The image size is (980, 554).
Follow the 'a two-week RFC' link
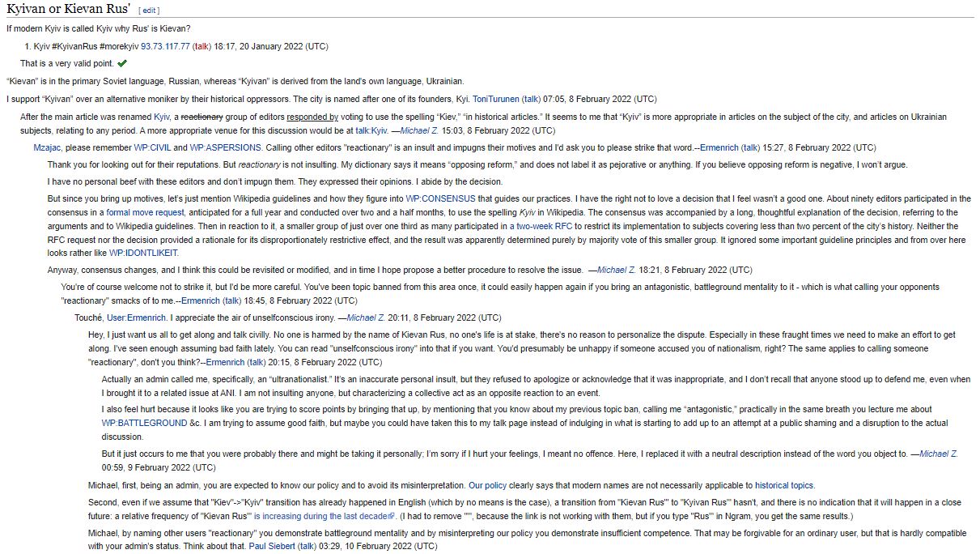pos(541,226)
